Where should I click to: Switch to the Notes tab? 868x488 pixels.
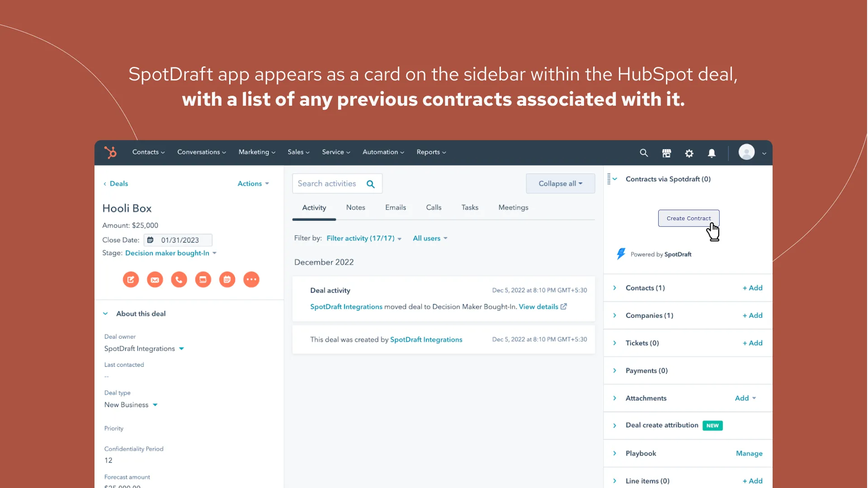pos(355,207)
